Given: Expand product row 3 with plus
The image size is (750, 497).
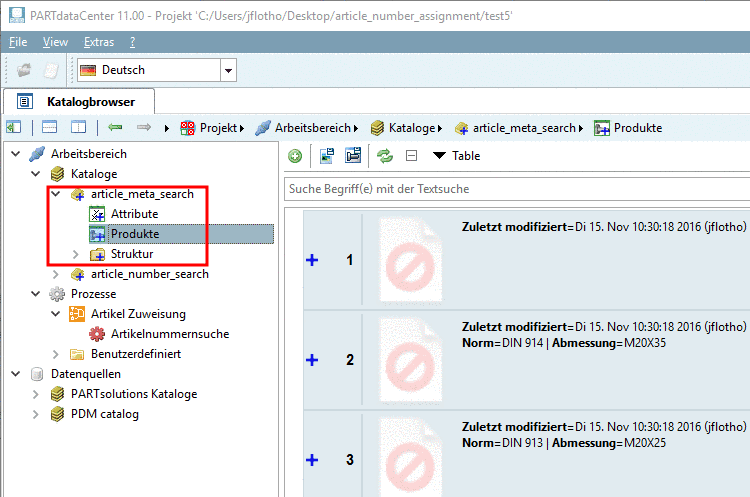Looking at the screenshot, I should [312, 460].
